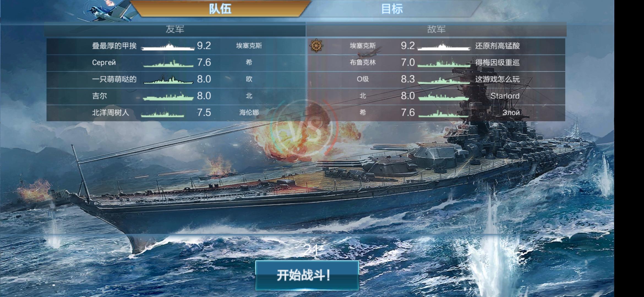Select the 敌军 team header

coord(436,29)
